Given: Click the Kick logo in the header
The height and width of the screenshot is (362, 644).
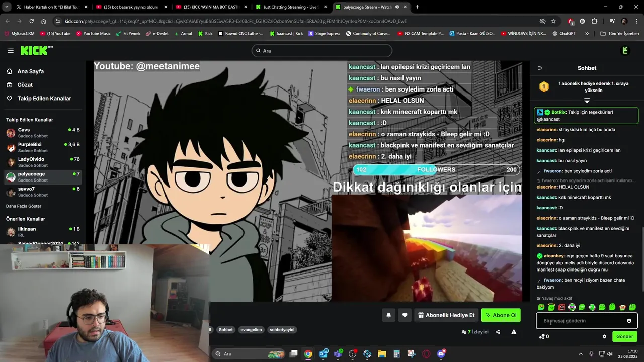Looking at the screenshot, I should click(x=36, y=51).
